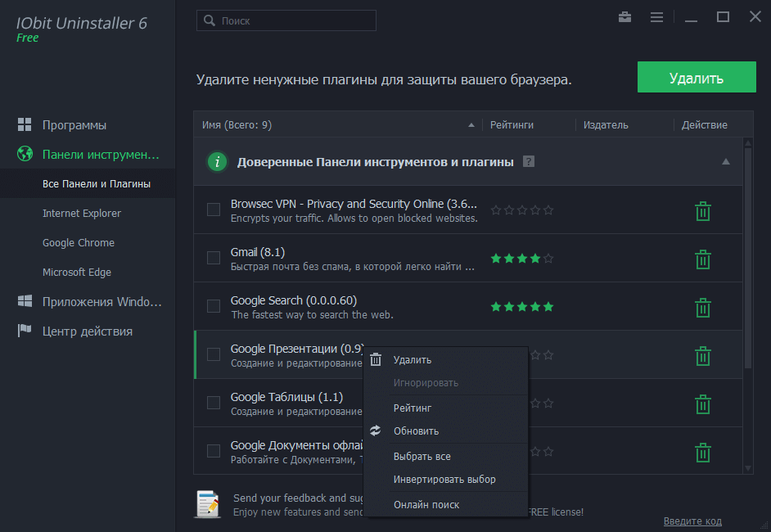Click the Программы grid icon
The height and width of the screenshot is (532, 771).
tap(25, 124)
